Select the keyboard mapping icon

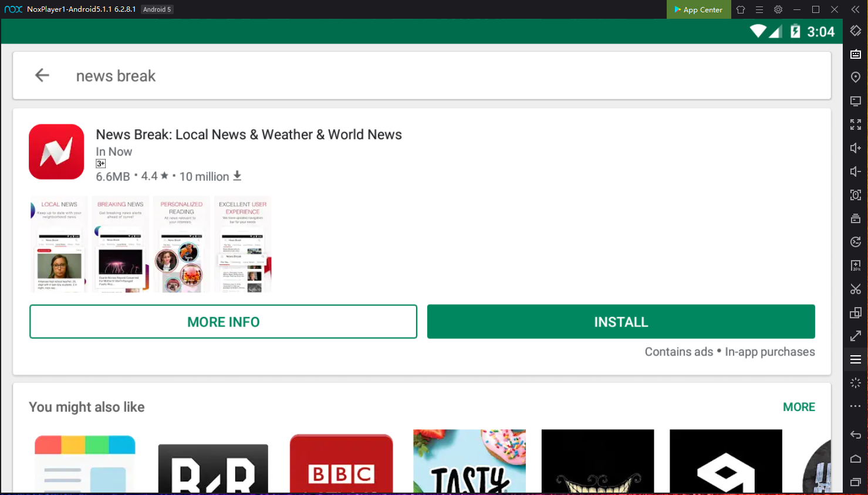tap(855, 54)
